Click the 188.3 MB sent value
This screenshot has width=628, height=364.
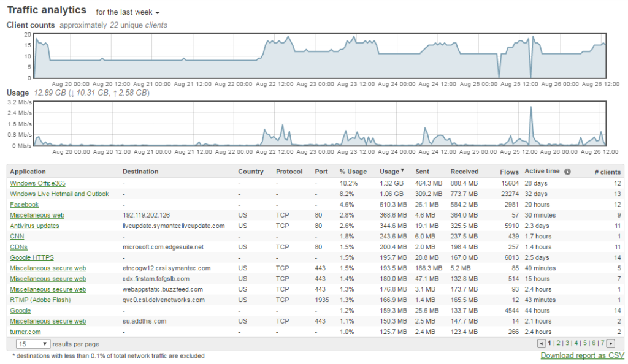pos(429,268)
